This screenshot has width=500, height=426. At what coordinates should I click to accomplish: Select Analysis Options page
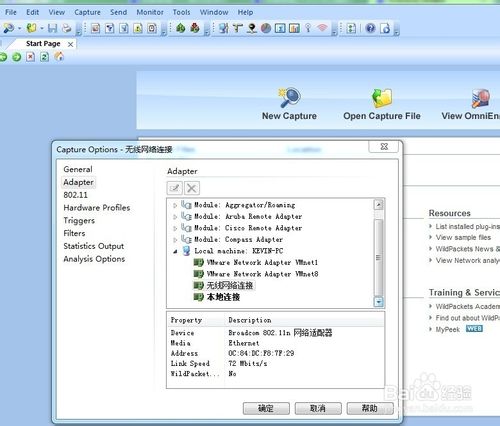coord(94,259)
